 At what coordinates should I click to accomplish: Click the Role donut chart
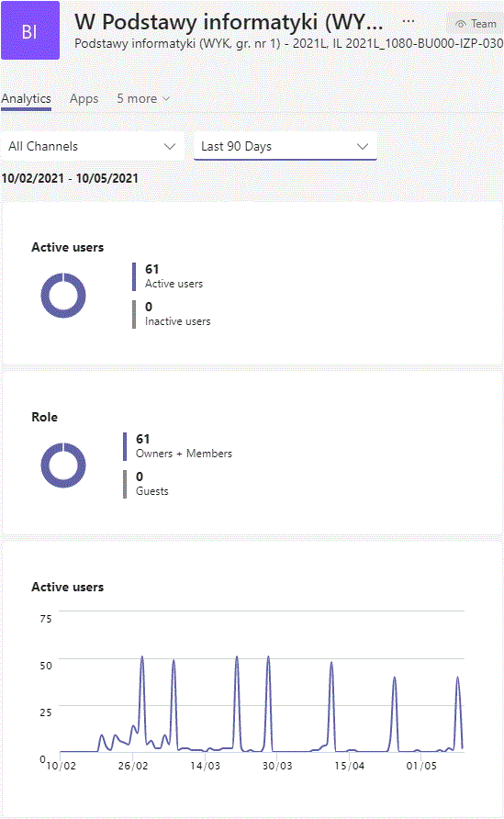click(63, 466)
